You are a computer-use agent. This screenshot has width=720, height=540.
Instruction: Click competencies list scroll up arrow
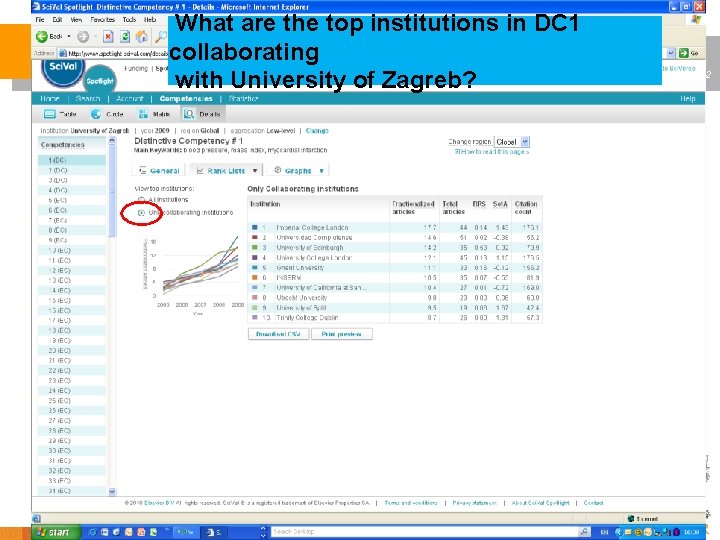pyautogui.click(x=112, y=141)
